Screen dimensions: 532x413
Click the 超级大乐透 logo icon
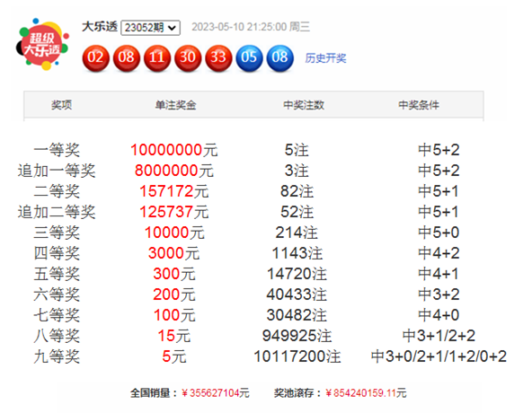click(43, 44)
